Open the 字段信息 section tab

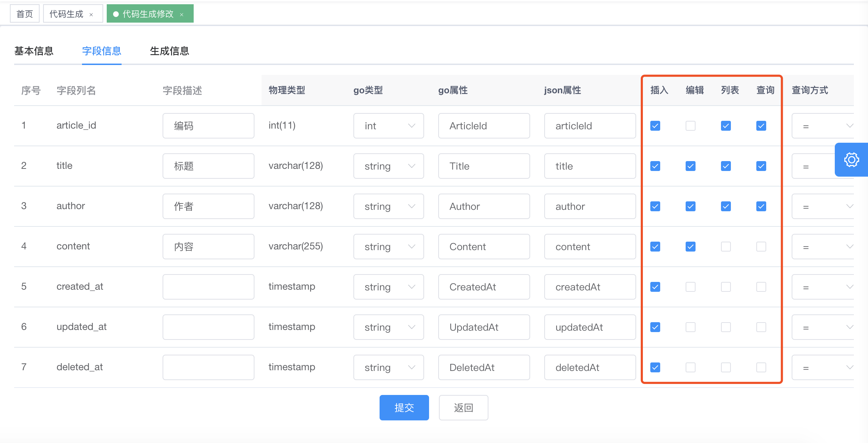point(102,51)
